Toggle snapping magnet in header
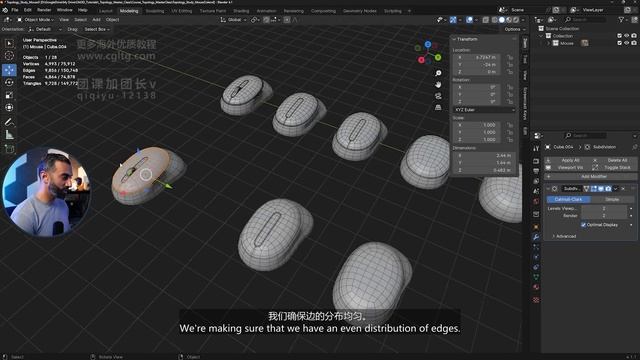This screenshot has width=640, height=360. [x=267, y=20]
